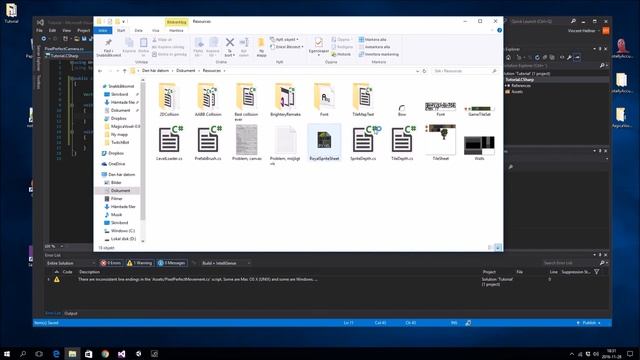
Task: Open Build + IntelliSense dropdown
Action: click(x=225, y=263)
